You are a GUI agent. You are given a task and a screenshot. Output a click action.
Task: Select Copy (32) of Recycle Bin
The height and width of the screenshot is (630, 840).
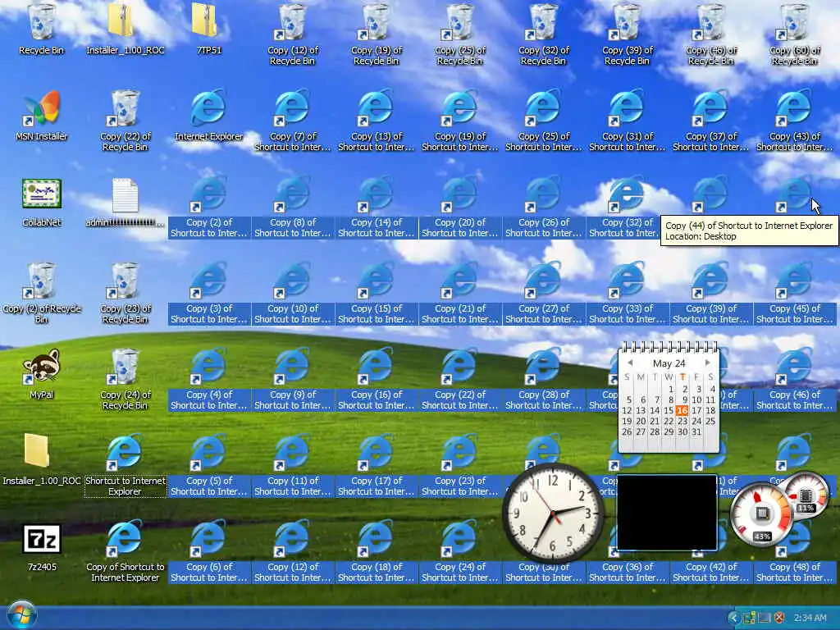pyautogui.click(x=543, y=34)
